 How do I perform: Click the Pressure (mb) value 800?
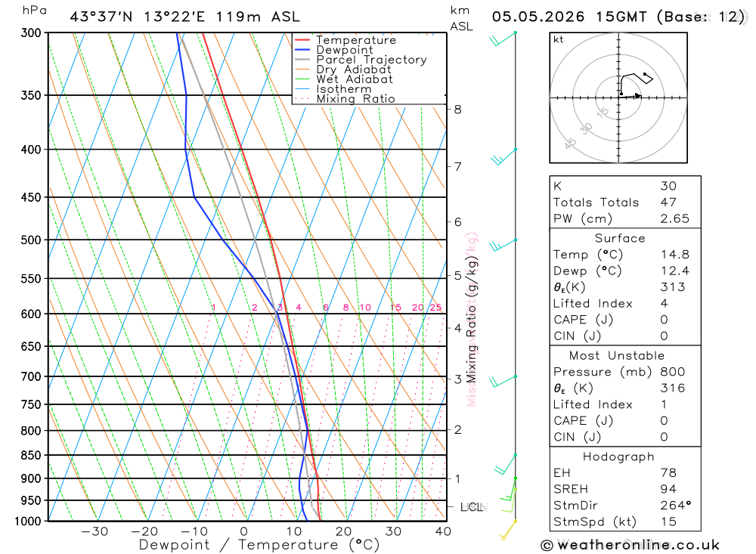click(x=673, y=372)
